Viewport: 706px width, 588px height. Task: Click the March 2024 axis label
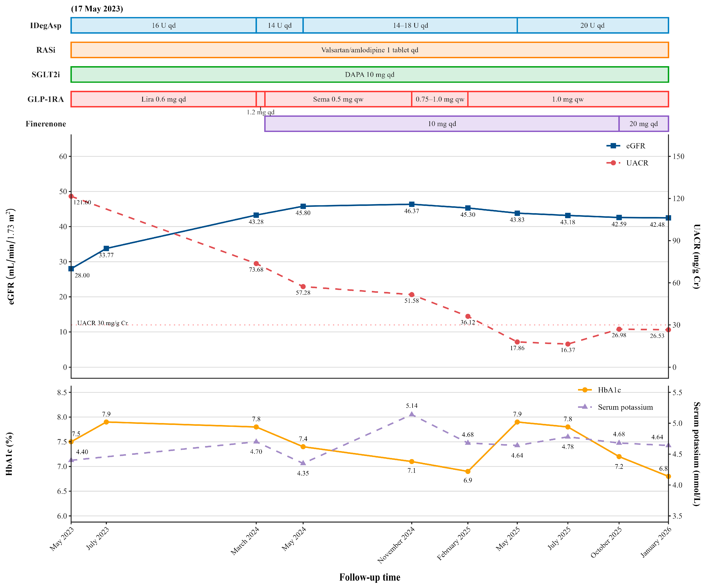pyautogui.click(x=245, y=541)
